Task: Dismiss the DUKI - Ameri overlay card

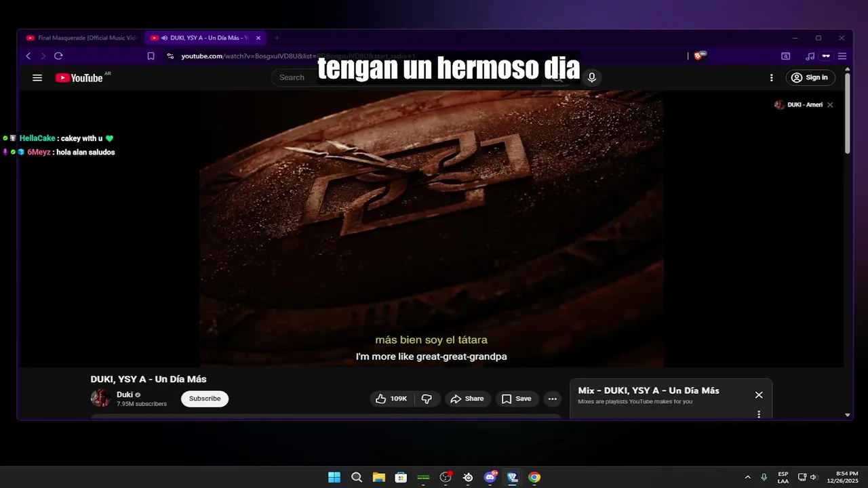Action: pos(830,104)
